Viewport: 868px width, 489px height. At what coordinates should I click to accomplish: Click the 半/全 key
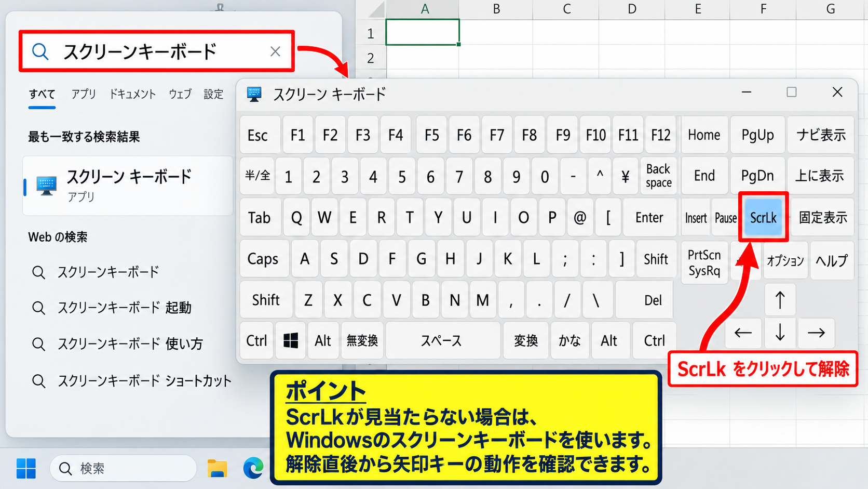pos(257,176)
